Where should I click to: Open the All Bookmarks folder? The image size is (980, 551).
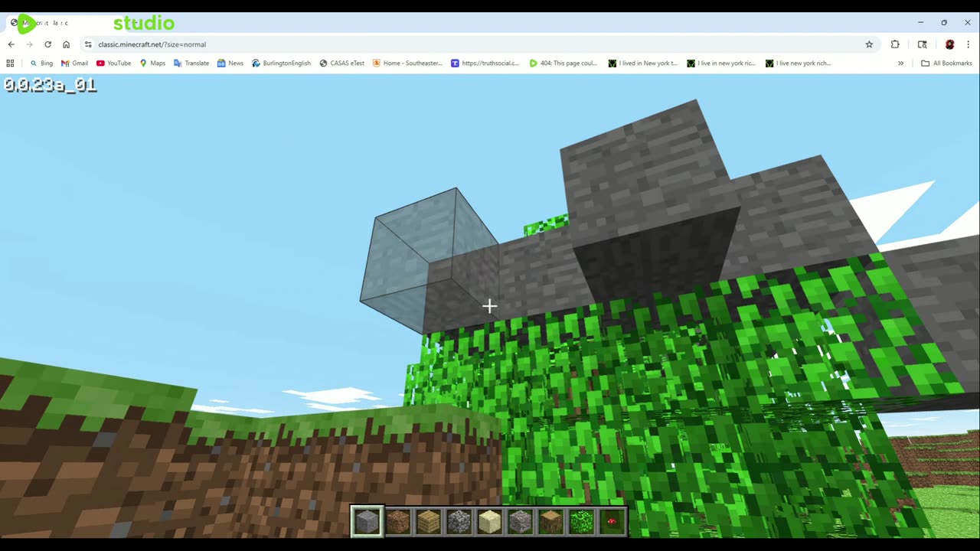946,64
